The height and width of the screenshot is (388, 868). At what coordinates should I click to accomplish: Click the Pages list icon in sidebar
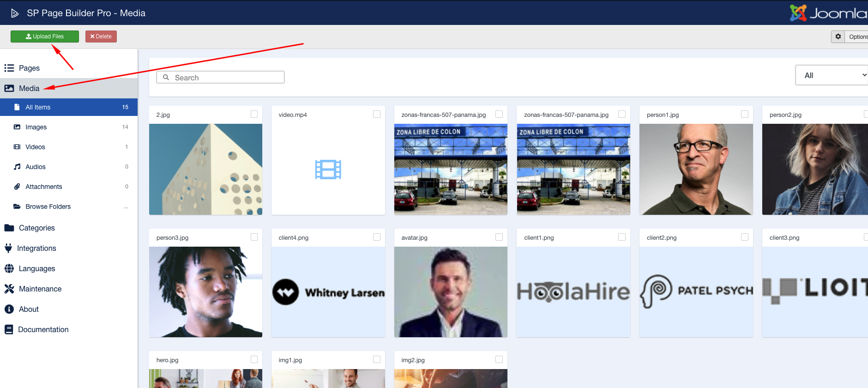[9, 68]
